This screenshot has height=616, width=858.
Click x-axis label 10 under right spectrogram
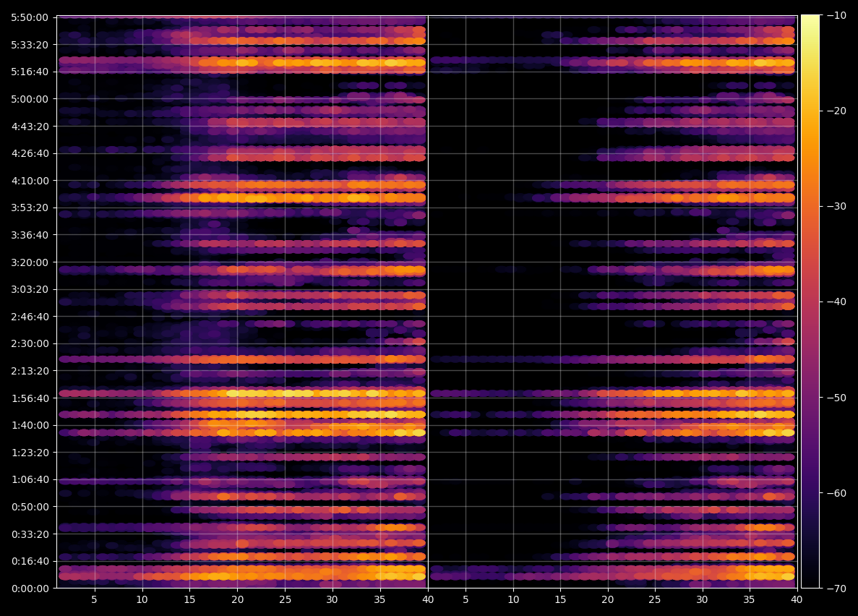[x=512, y=599]
